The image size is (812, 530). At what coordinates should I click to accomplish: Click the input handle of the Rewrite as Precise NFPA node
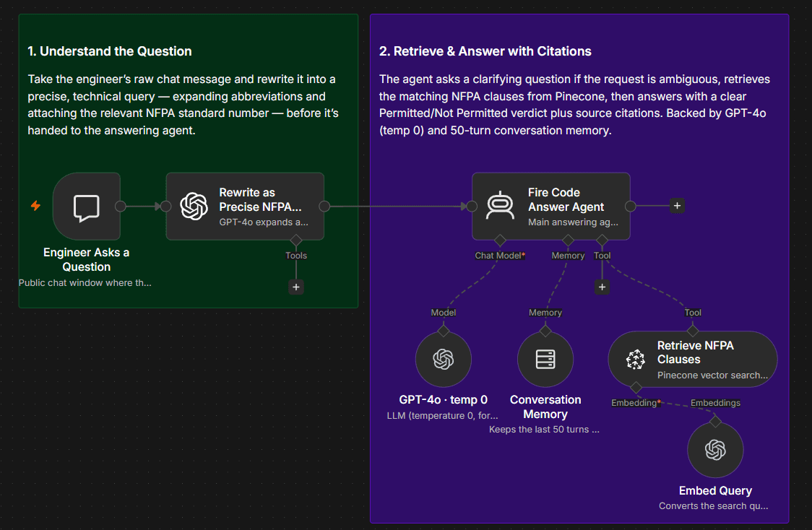(165, 206)
